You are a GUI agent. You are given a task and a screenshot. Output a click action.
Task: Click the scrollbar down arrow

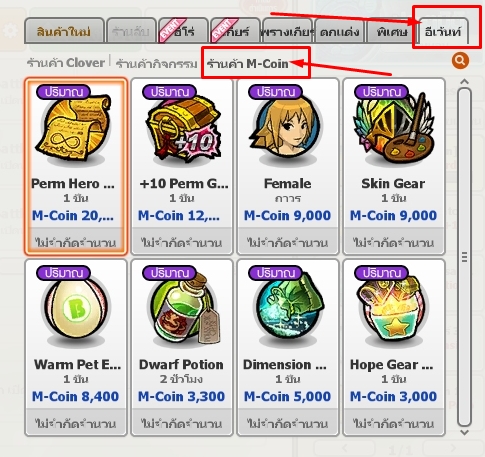[x=464, y=433]
